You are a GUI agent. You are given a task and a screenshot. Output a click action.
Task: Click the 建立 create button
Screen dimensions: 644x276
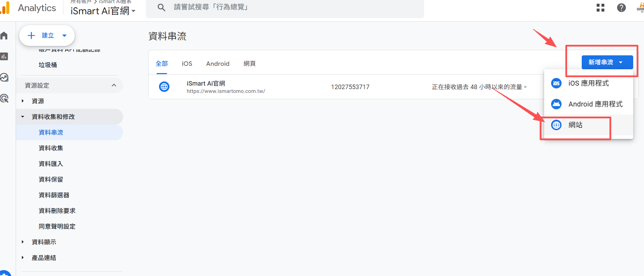(x=47, y=36)
